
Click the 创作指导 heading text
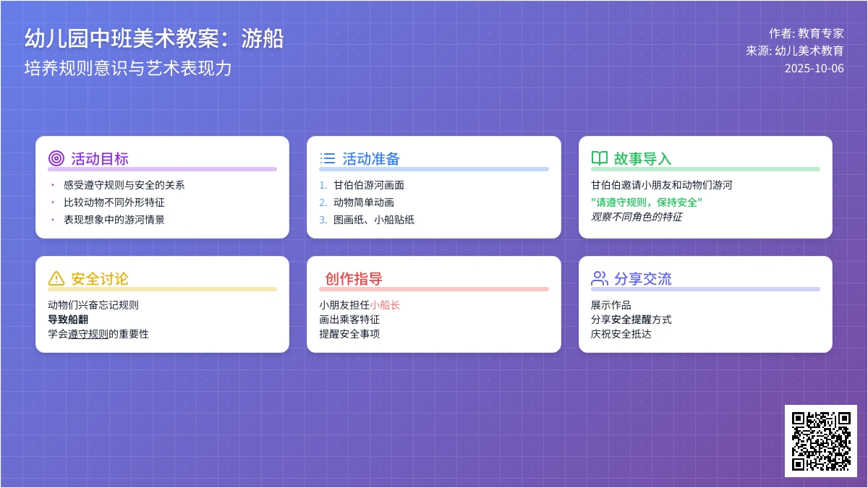pos(354,279)
